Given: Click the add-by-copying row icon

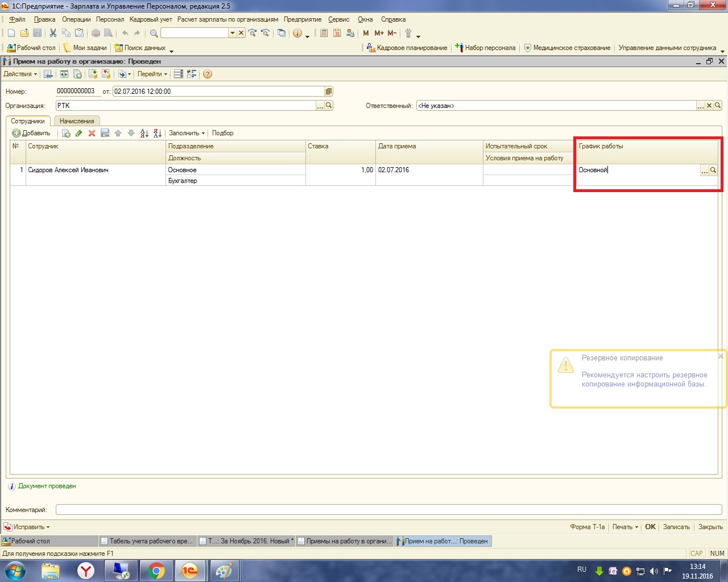Looking at the screenshot, I should (66, 133).
